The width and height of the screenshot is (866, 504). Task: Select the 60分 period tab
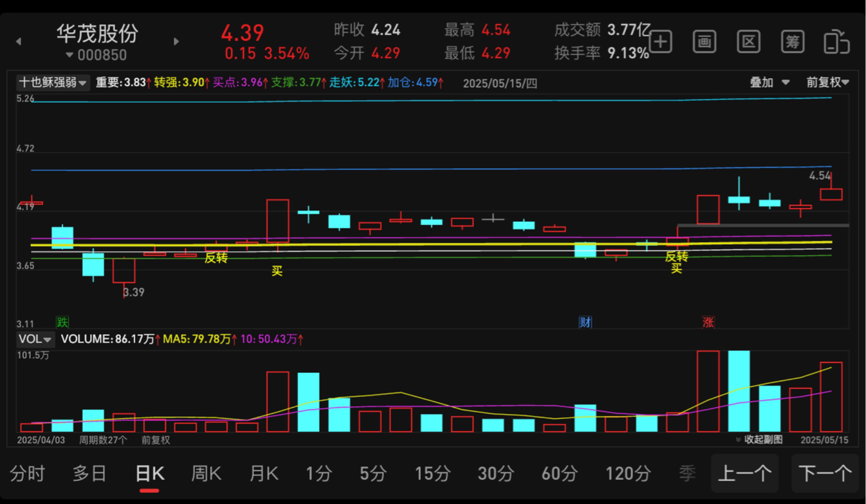click(560, 473)
